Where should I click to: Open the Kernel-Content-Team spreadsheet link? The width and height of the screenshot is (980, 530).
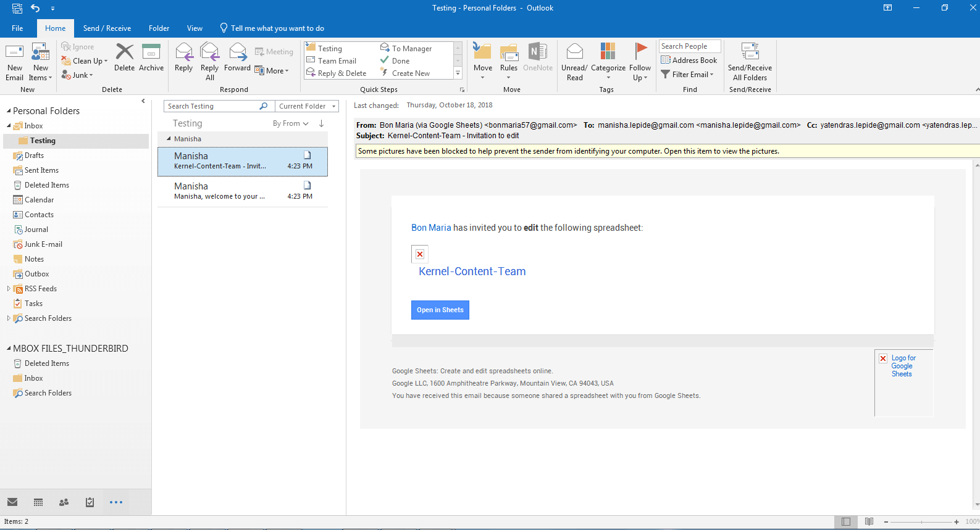tap(472, 271)
